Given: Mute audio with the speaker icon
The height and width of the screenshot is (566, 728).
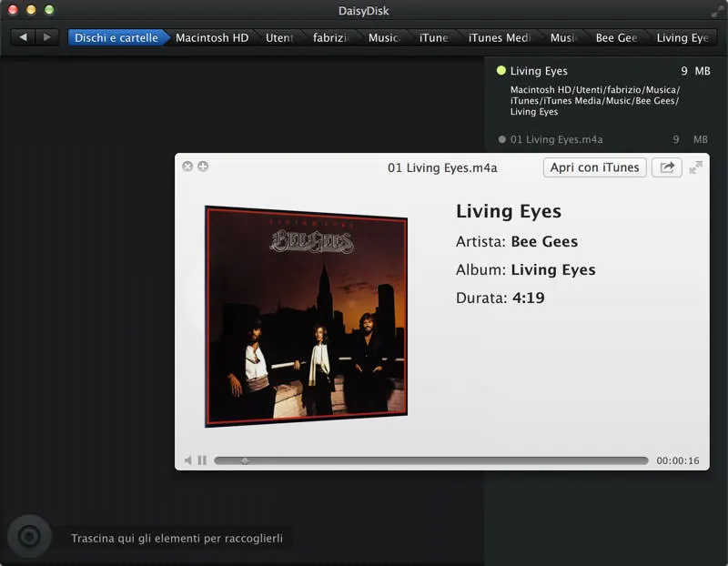Looking at the screenshot, I should tap(188, 460).
